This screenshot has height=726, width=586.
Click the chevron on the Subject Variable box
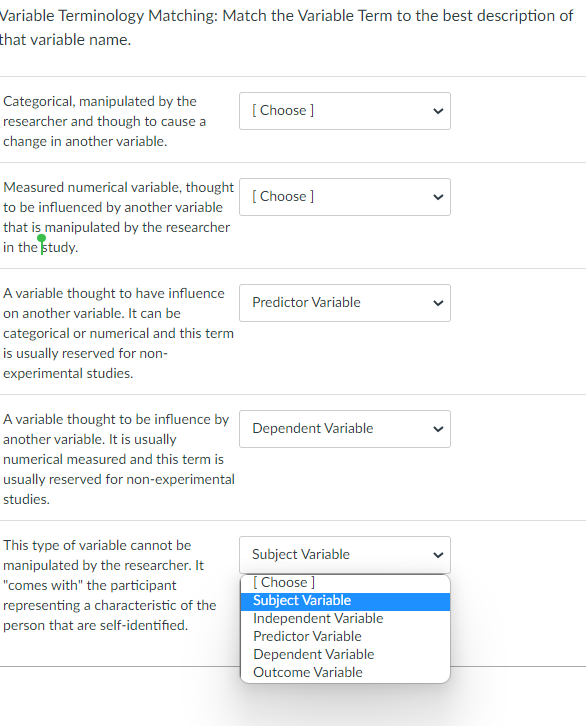coord(438,555)
